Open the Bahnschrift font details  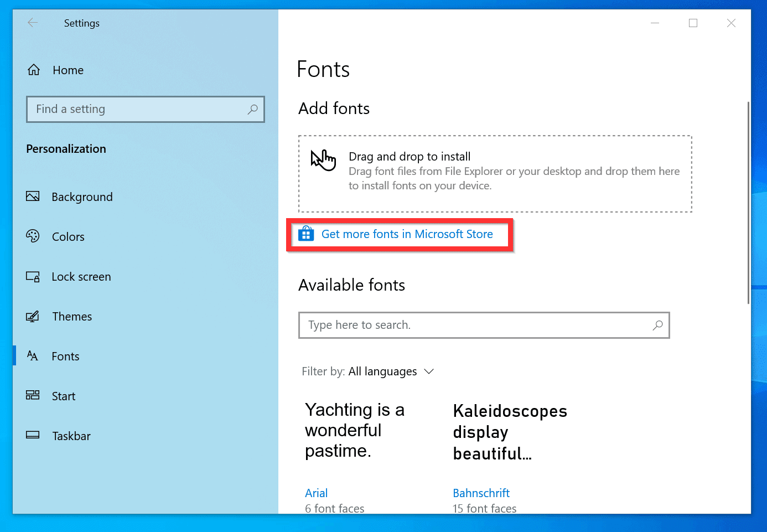481,493
